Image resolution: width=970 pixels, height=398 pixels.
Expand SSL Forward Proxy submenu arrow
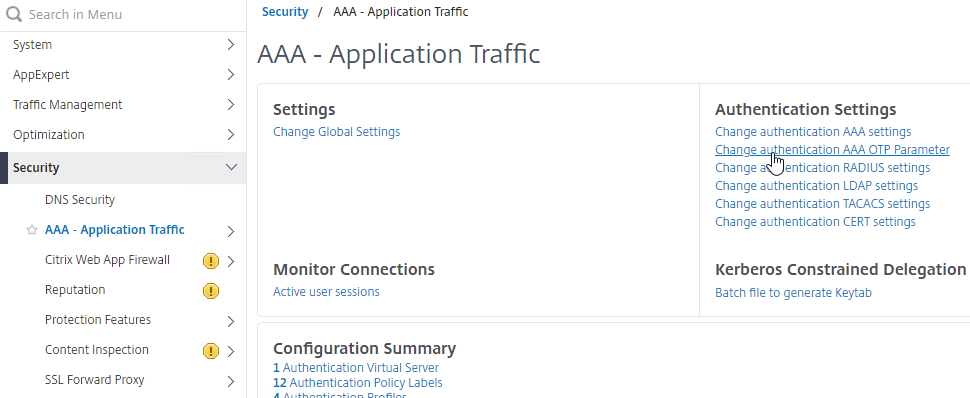231,381
